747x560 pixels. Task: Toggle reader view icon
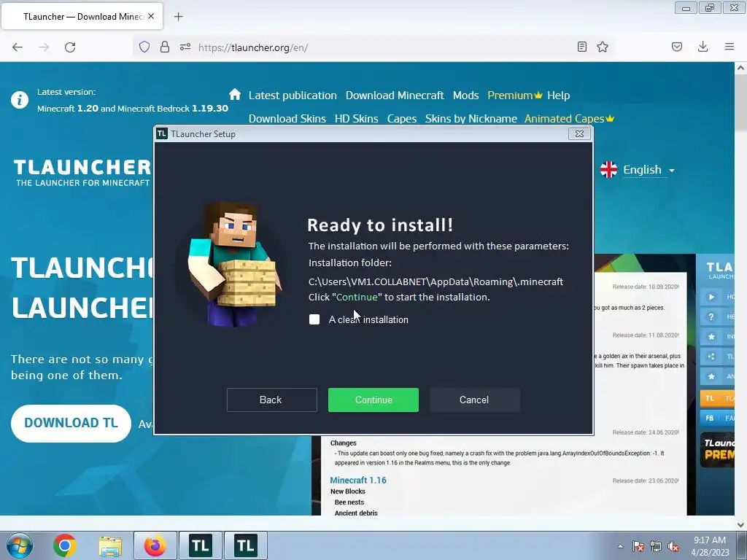(x=581, y=47)
